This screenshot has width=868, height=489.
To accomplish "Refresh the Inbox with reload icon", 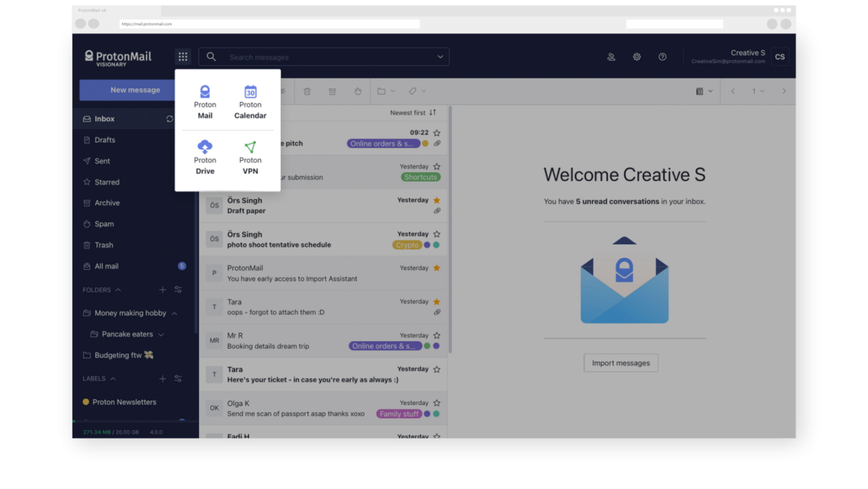I will pyautogui.click(x=169, y=119).
